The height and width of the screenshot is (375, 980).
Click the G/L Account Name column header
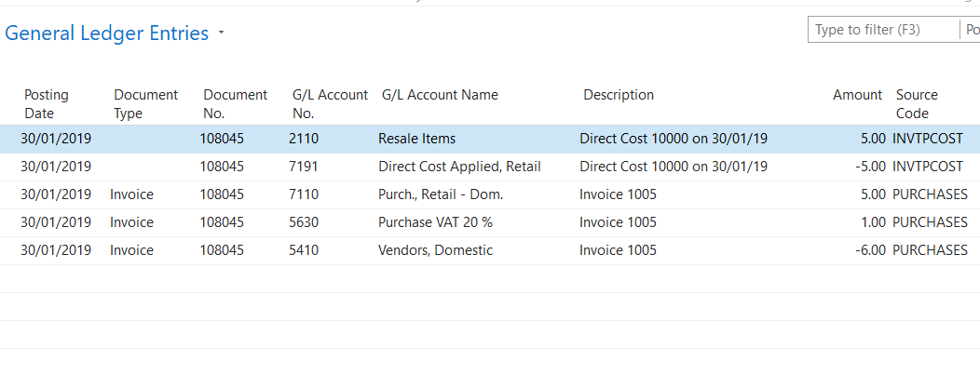click(x=440, y=95)
